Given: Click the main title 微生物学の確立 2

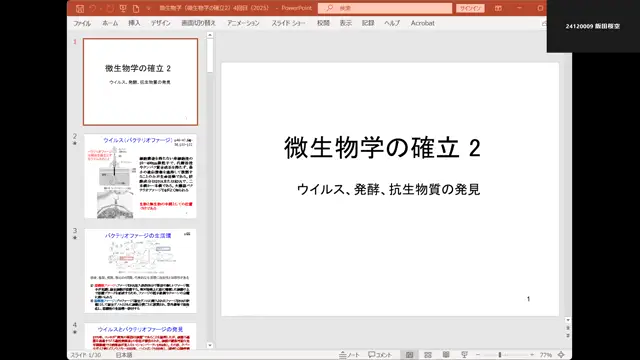Looking at the screenshot, I should tap(382, 147).
